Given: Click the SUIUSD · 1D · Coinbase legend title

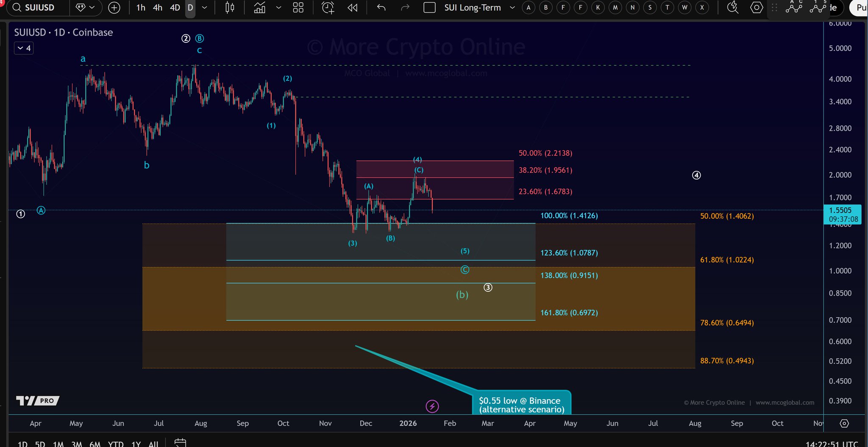Looking at the screenshot, I should click(x=64, y=32).
